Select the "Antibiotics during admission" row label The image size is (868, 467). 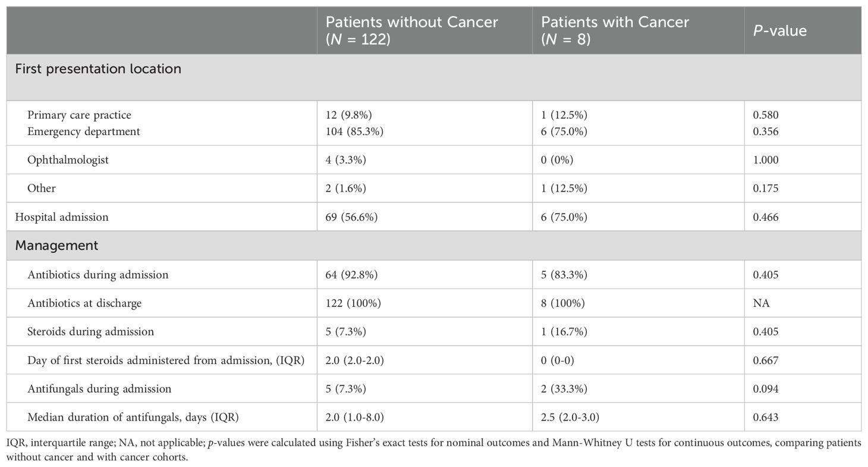pyautogui.click(x=98, y=274)
